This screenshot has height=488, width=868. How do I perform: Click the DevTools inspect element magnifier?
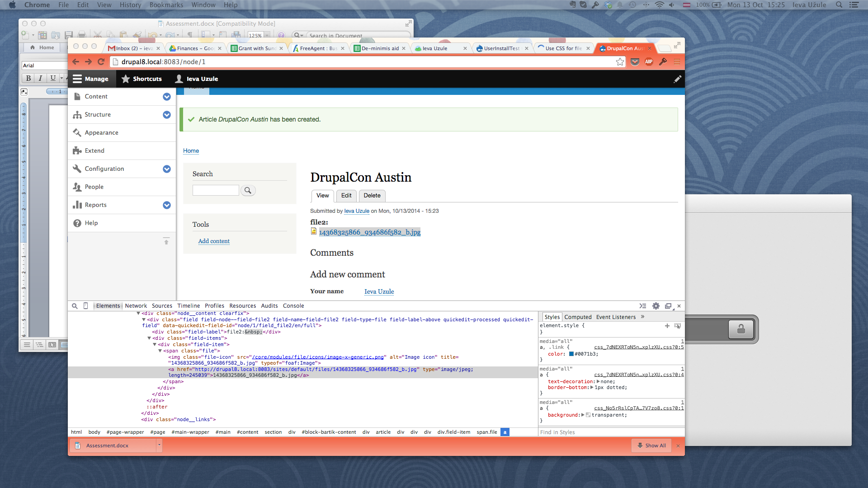[x=75, y=306]
